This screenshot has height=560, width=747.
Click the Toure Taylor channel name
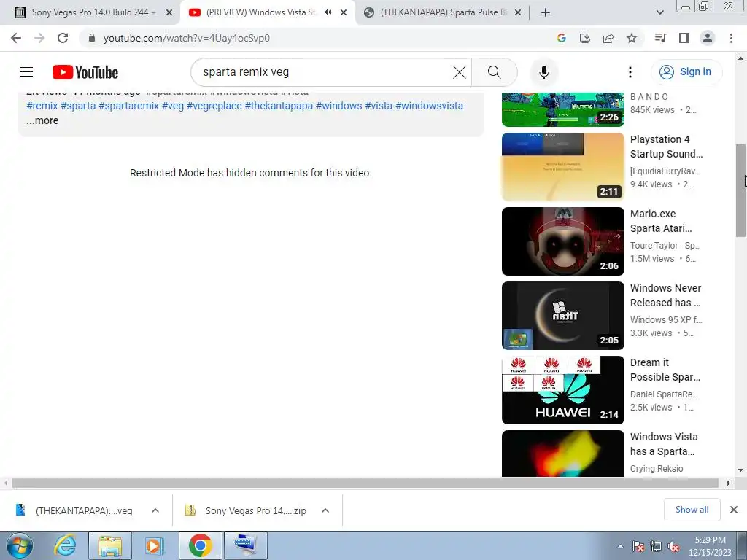(x=665, y=245)
